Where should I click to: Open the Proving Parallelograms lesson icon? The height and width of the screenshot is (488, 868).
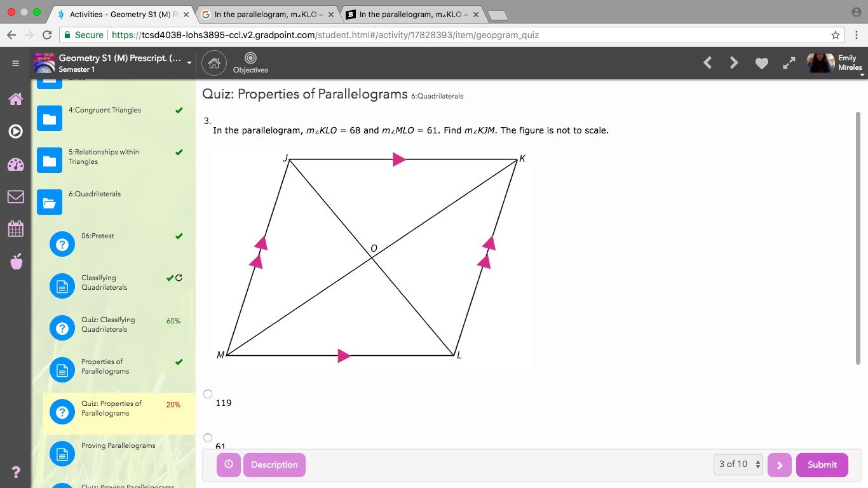coord(62,454)
